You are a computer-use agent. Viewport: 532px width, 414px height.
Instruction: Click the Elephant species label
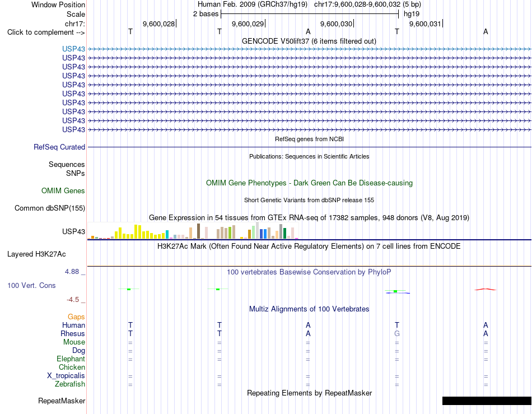(x=71, y=359)
